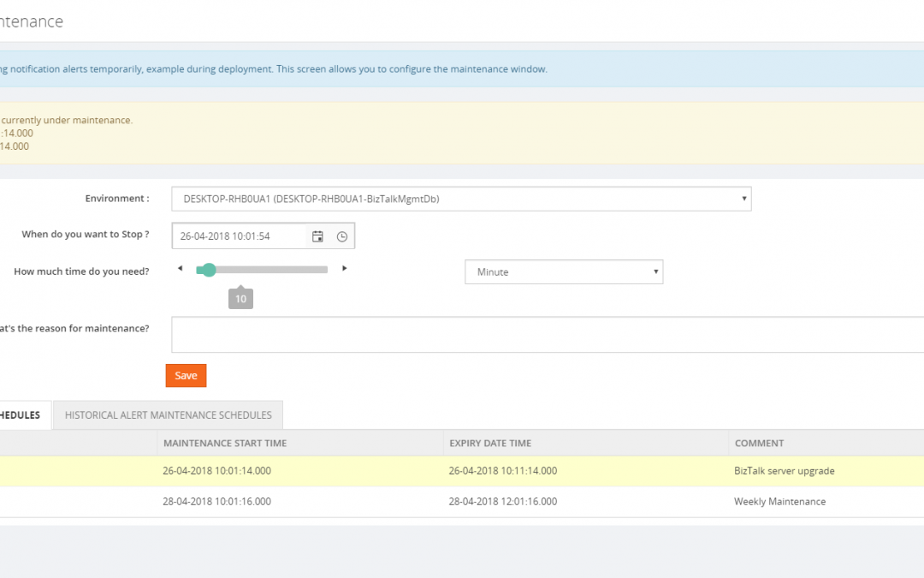Click the Weekly Maintenance comment
The width and height of the screenshot is (924, 578).
coord(779,501)
